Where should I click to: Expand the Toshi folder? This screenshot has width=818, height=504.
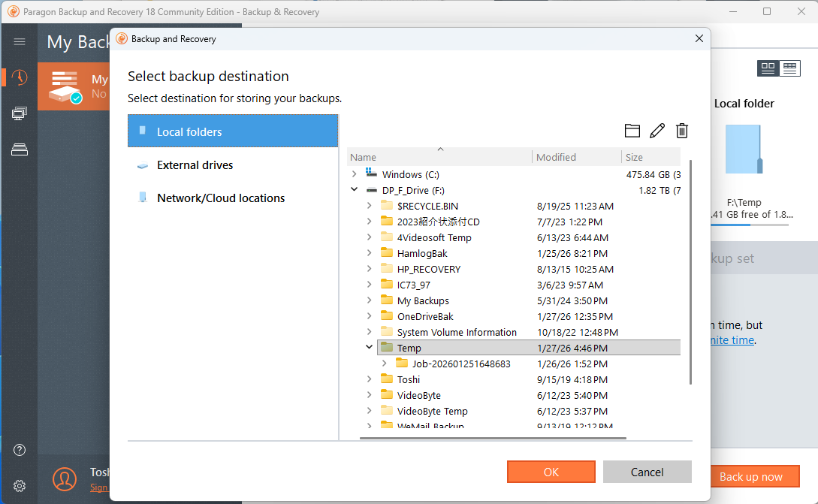tap(370, 379)
